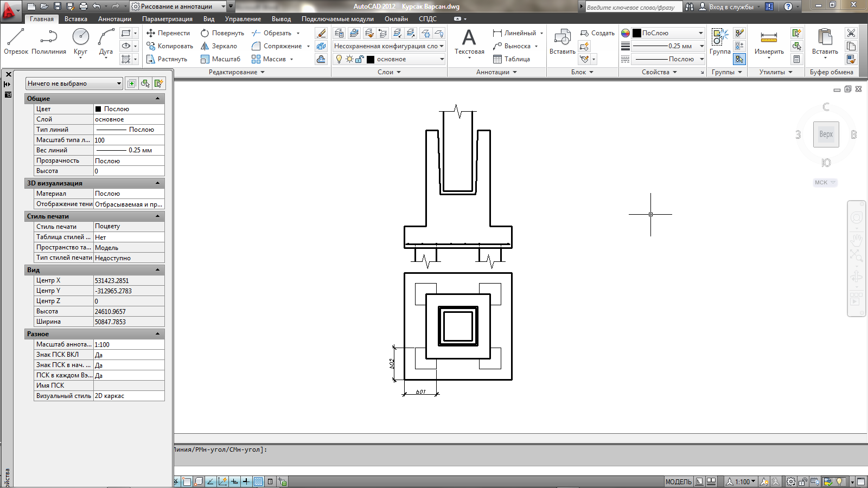Open the 1:100 annotation scale dropdown
Screen dimensions: 868x488
(741, 481)
